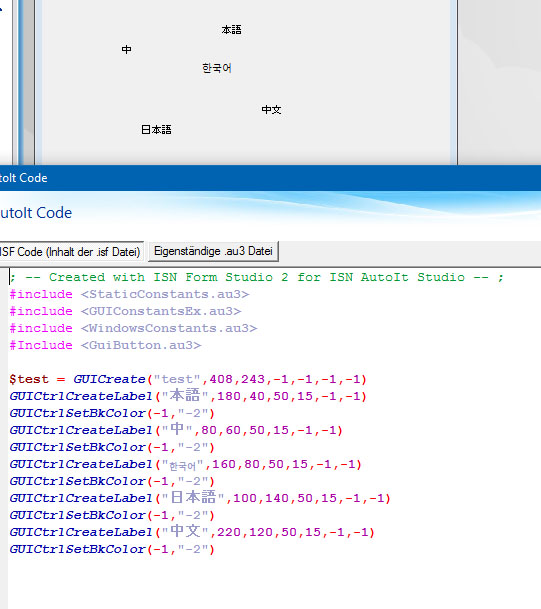Click the #include WindowsConstants.au3 line
The height and width of the screenshot is (609, 541).
pos(133,329)
